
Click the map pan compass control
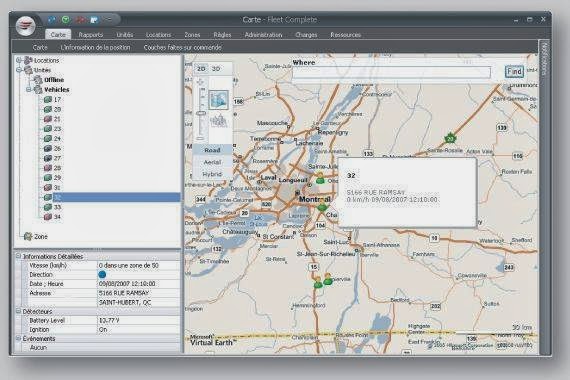[201, 81]
